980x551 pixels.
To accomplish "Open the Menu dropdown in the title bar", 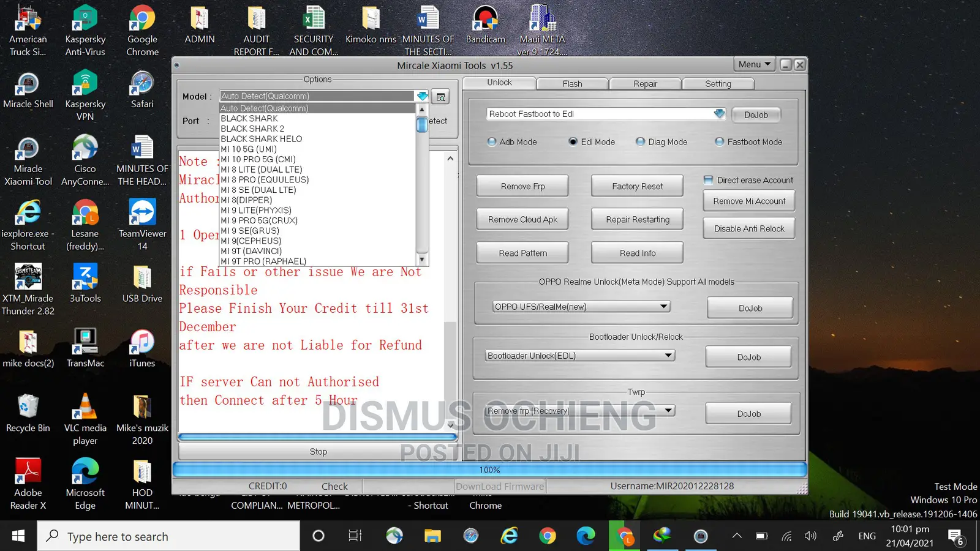I will click(754, 64).
